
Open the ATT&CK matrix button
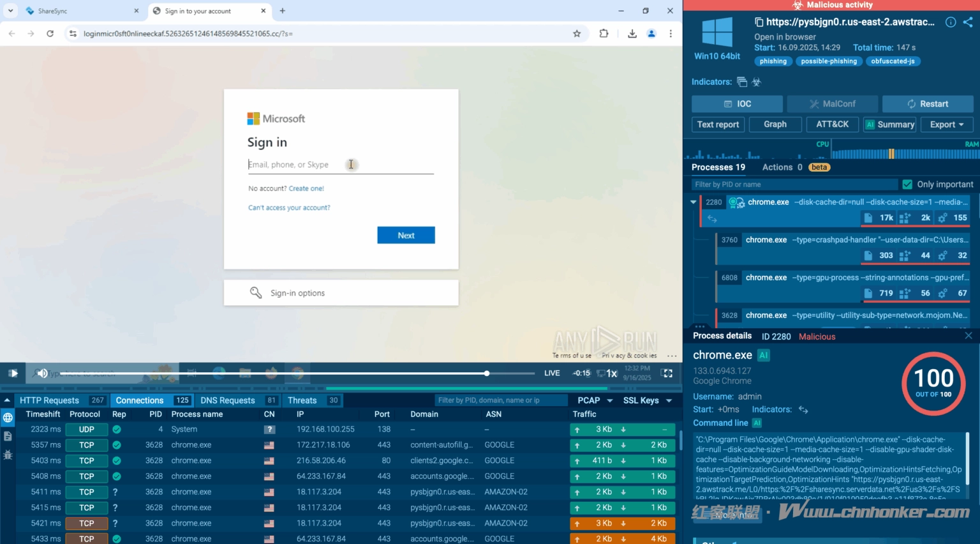click(832, 125)
